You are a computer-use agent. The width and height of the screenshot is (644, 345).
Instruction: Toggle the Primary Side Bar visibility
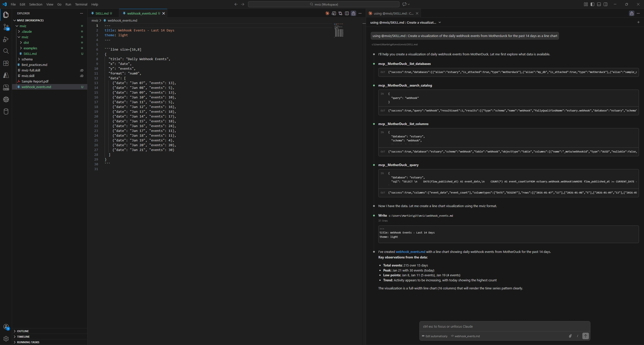pos(592,4)
